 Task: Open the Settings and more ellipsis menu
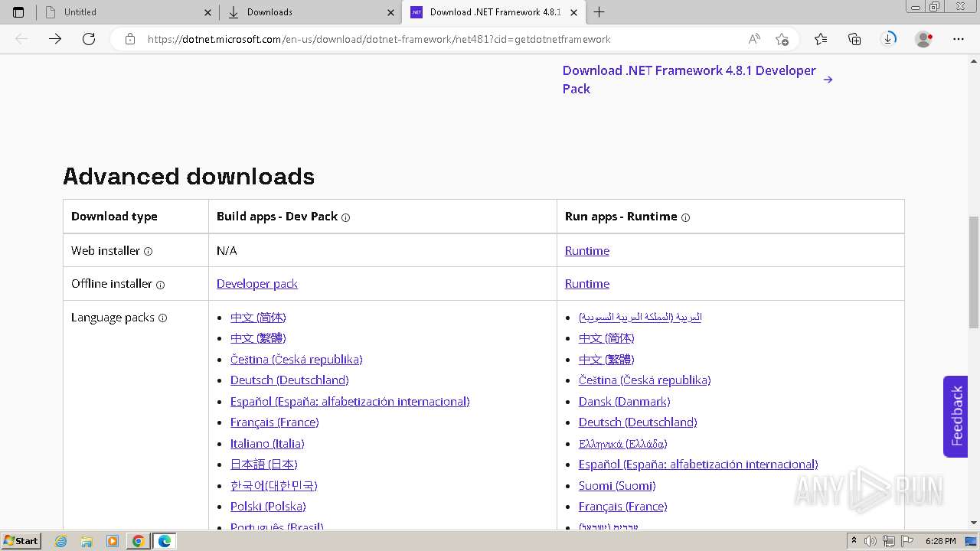(959, 39)
